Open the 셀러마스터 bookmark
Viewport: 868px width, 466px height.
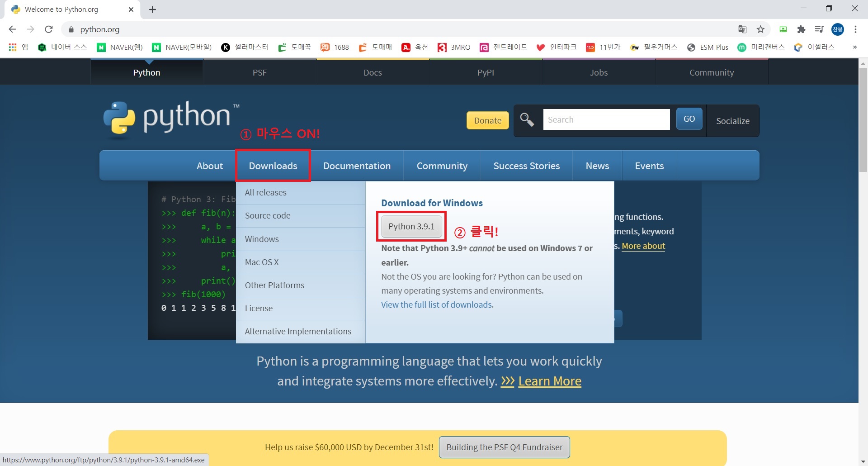245,47
